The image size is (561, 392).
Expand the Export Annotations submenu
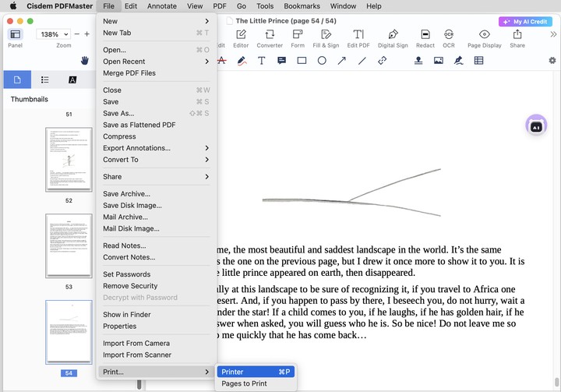(x=157, y=148)
